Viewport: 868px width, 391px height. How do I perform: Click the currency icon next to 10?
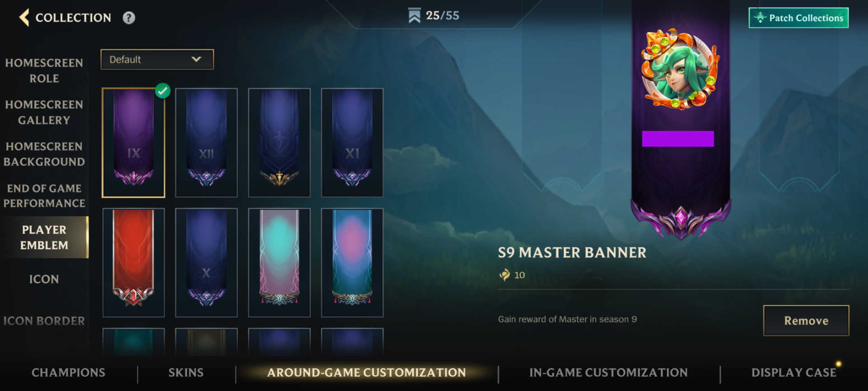pyautogui.click(x=505, y=275)
